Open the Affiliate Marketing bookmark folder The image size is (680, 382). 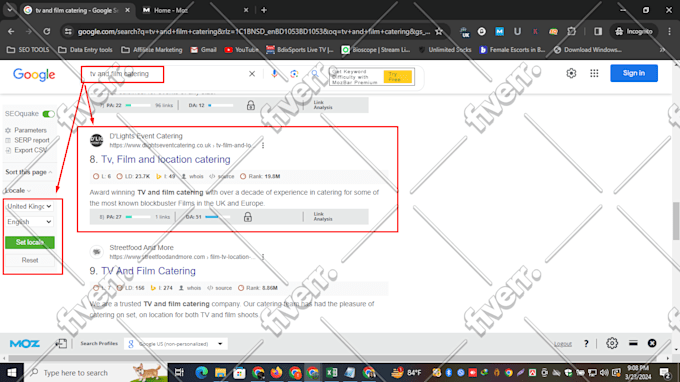pyautogui.click(x=152, y=50)
